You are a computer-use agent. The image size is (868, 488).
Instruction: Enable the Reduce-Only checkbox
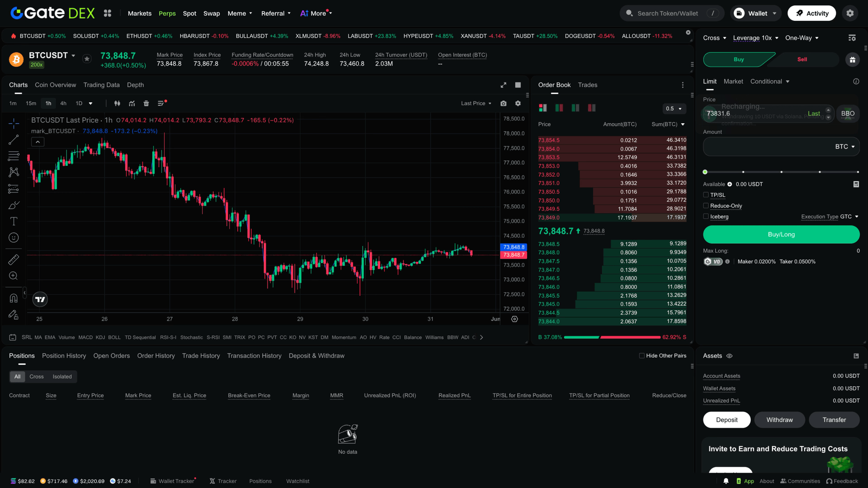[705, 206]
